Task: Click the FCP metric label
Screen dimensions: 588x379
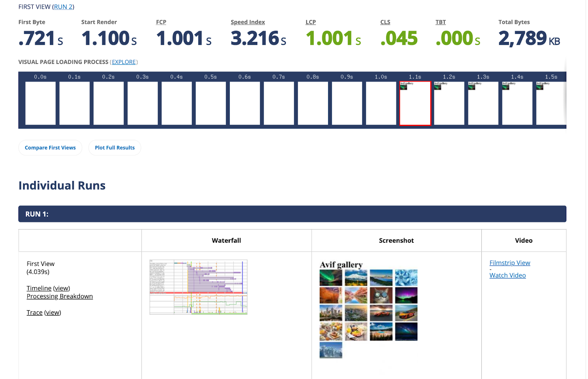Action: tap(161, 22)
